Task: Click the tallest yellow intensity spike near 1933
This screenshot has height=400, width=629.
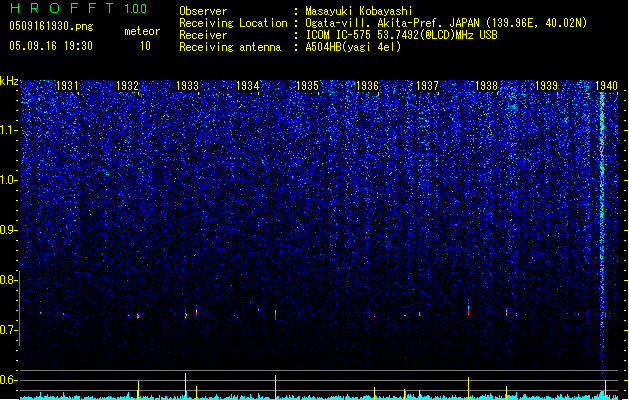Action: (x=185, y=386)
